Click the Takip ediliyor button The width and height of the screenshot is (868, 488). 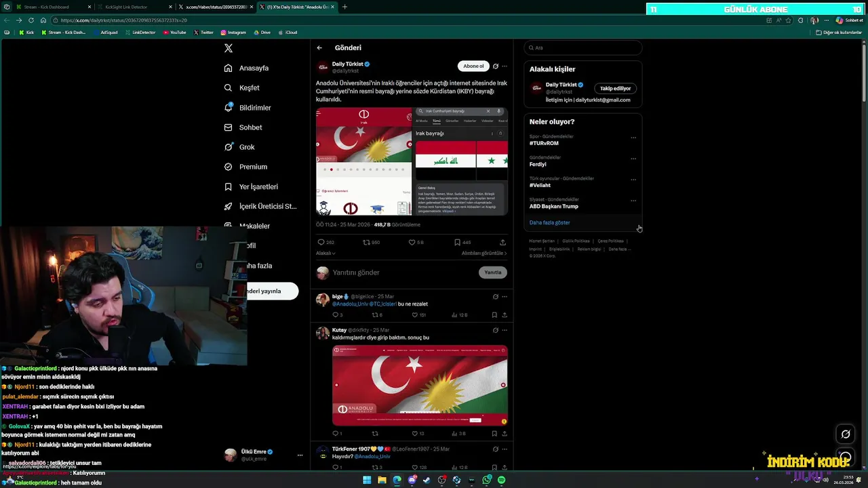(615, 88)
